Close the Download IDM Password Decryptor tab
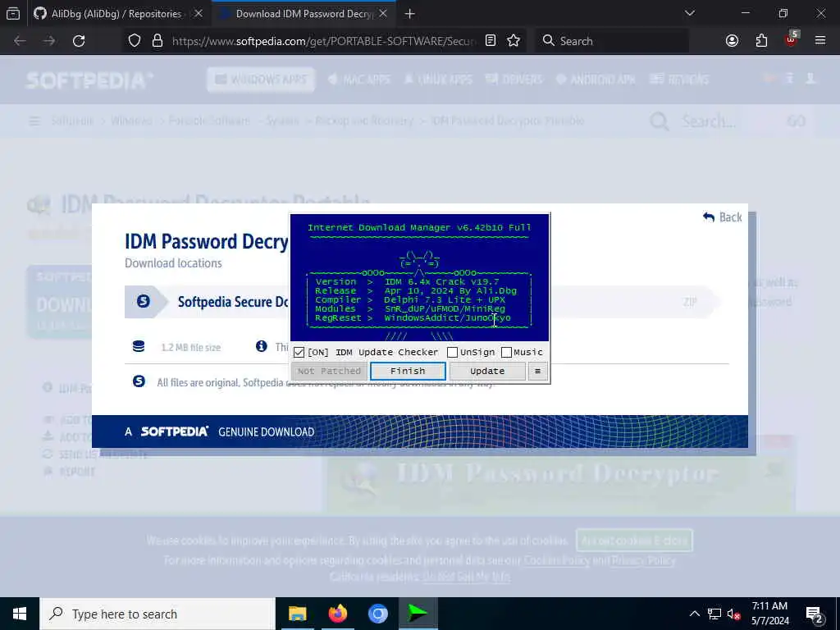Image resolution: width=840 pixels, height=630 pixels. tap(382, 13)
